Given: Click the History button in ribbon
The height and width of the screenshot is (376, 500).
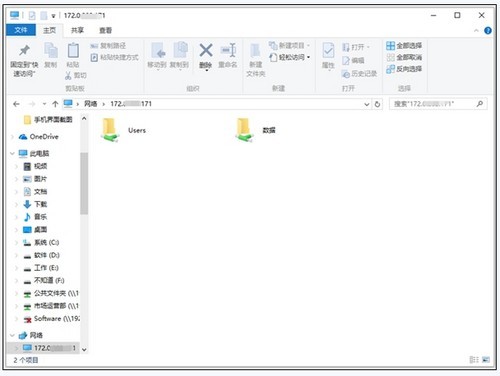Looking at the screenshot, I should coord(359,74).
